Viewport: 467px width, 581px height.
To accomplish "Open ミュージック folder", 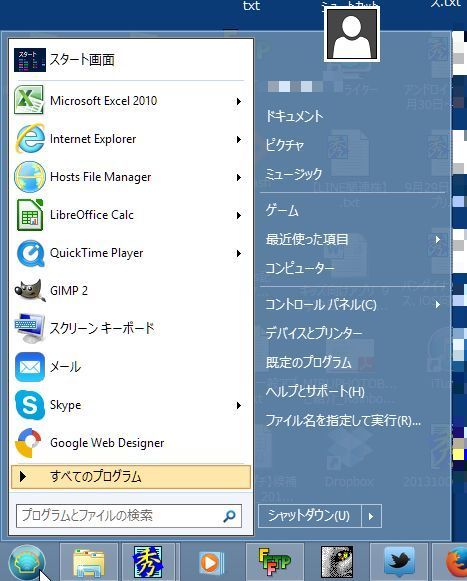I will [294, 174].
